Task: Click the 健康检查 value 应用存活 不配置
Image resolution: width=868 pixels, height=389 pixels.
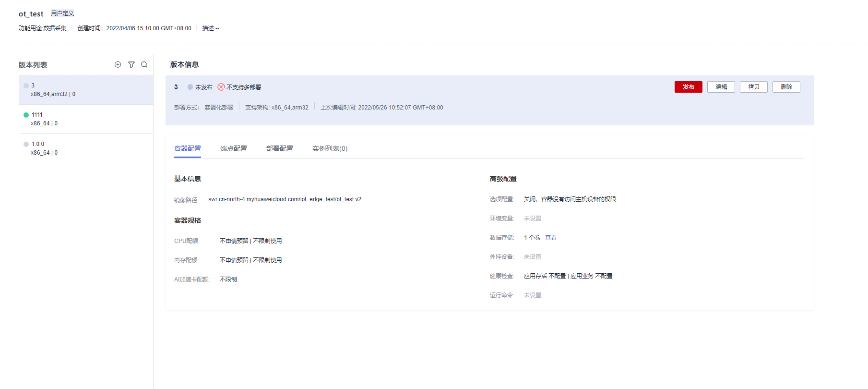Action: pos(545,276)
